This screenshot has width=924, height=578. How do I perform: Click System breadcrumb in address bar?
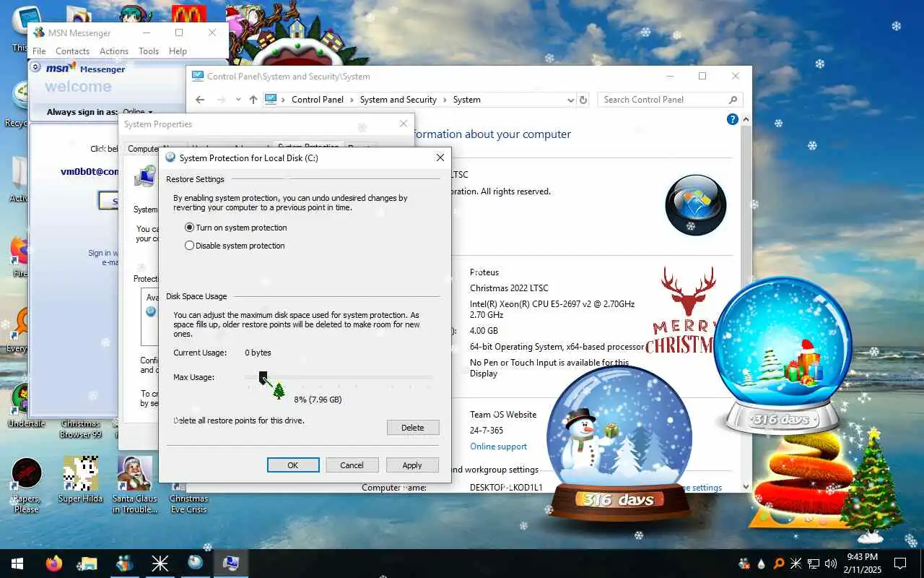466,100
